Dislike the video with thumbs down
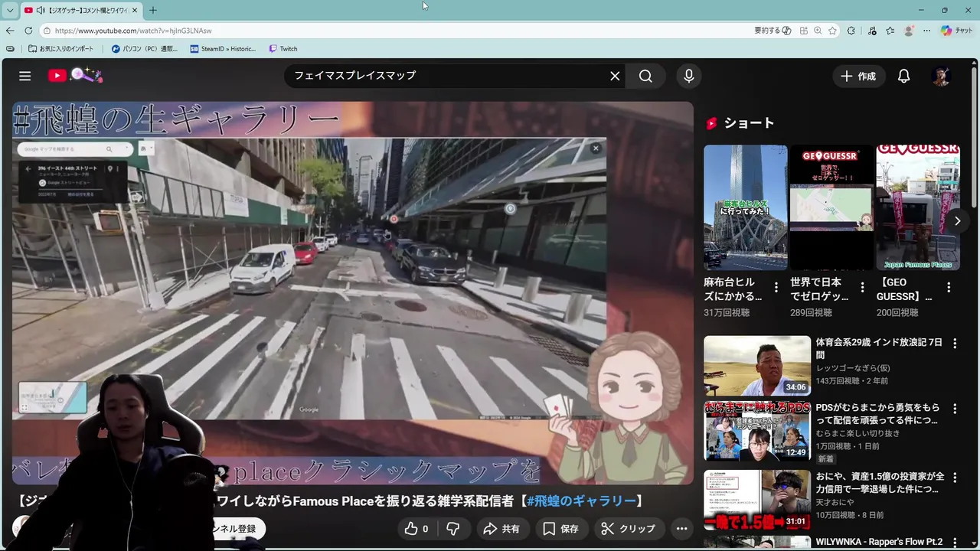The image size is (980, 551). [453, 529]
